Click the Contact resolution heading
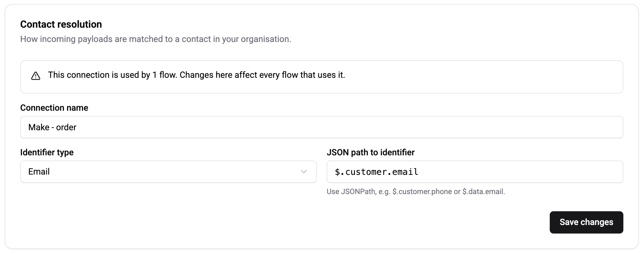Image resolution: width=644 pixels, height=254 pixels. [61, 24]
